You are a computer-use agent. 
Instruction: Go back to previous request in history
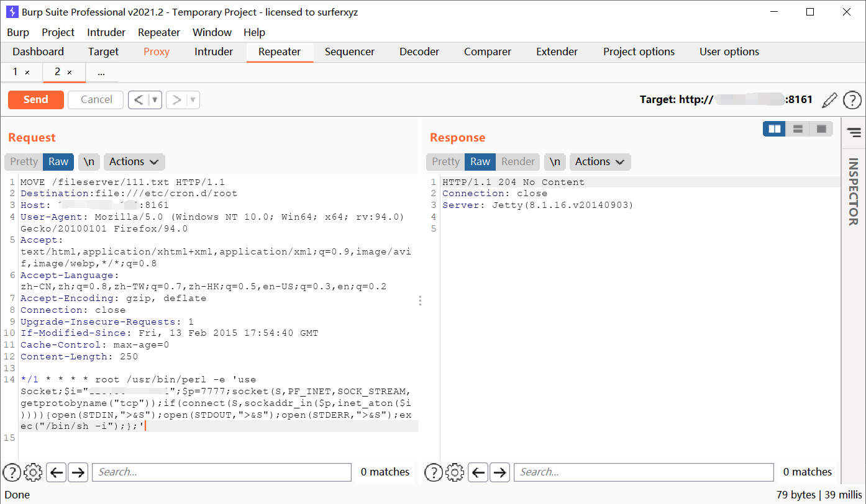tap(139, 100)
